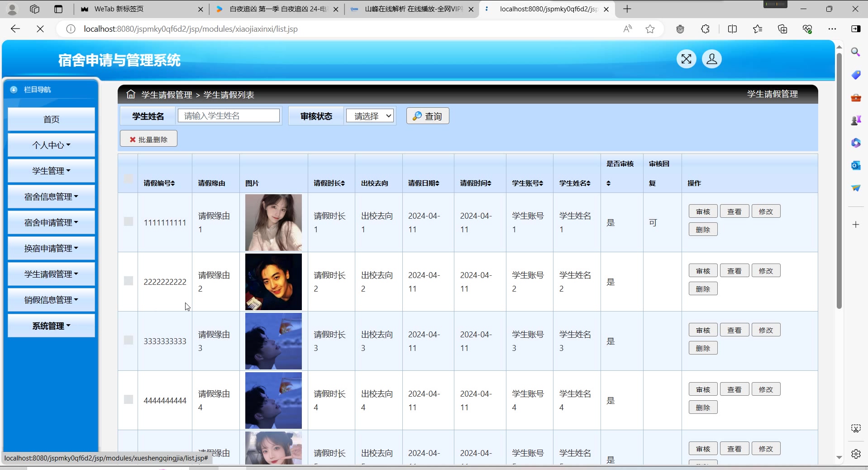The image size is (868, 470).
Task: Check the row checkbox for 2222222222
Action: coord(129,281)
